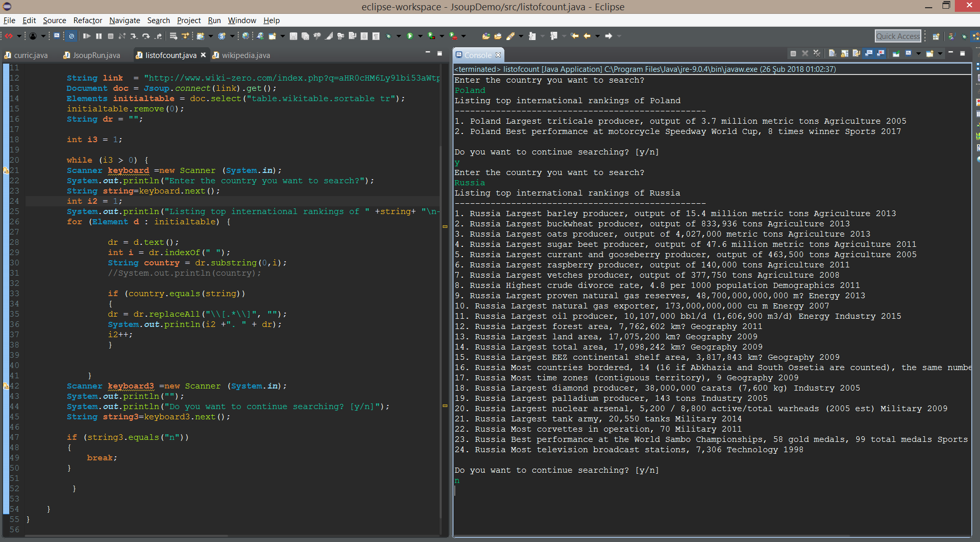Toggle Console Scroll Lock
Viewport: 980px width, 542px height.
coord(844,53)
